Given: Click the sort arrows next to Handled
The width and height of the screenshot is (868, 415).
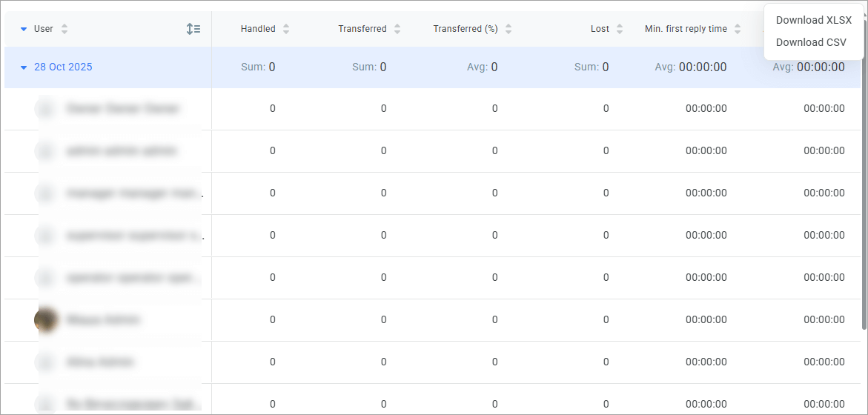Looking at the screenshot, I should point(286,29).
